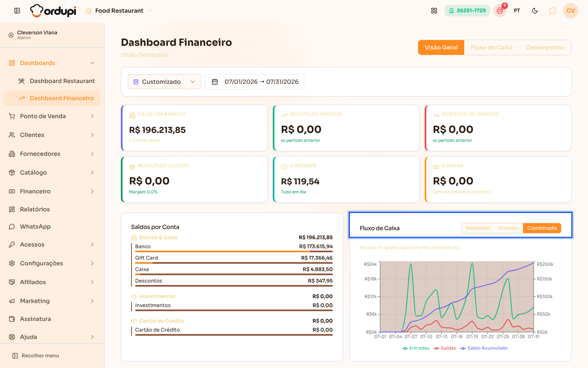This screenshot has width=588, height=368.
Task: Open the date range calendar icon
Action: [x=215, y=82]
